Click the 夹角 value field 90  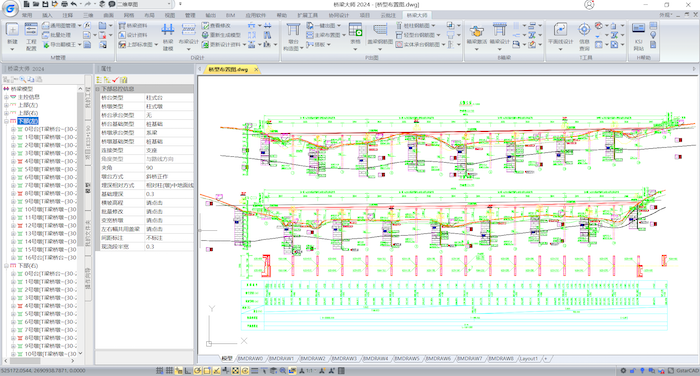[x=169, y=167]
